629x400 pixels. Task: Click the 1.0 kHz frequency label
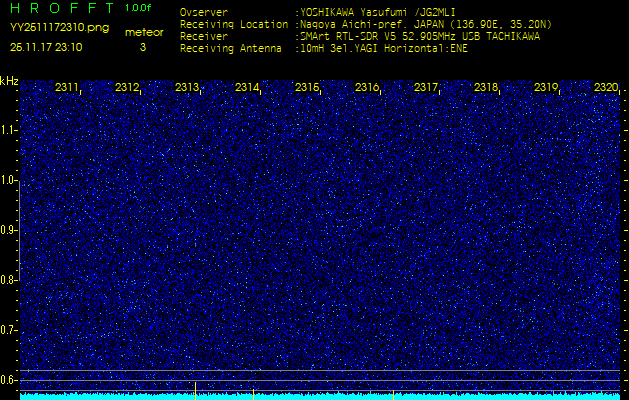pos(9,180)
